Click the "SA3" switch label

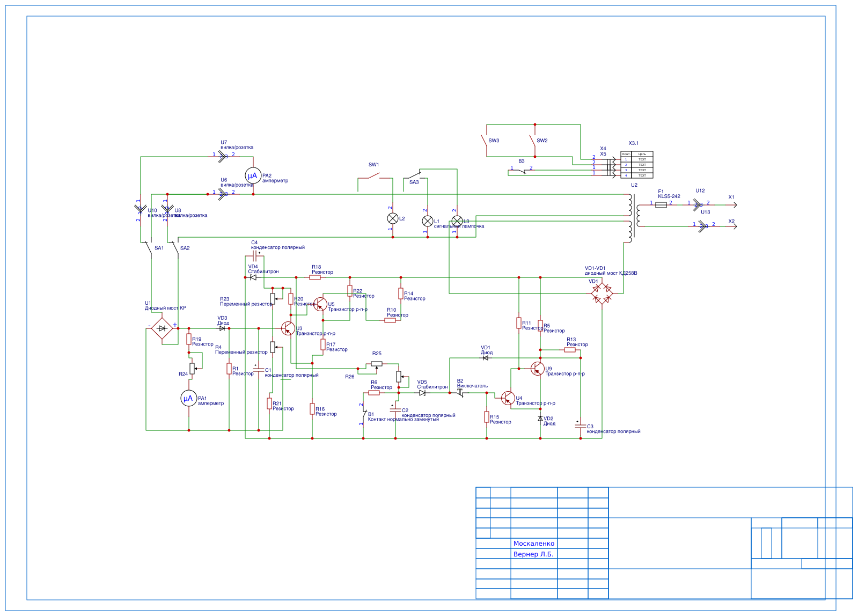(414, 182)
